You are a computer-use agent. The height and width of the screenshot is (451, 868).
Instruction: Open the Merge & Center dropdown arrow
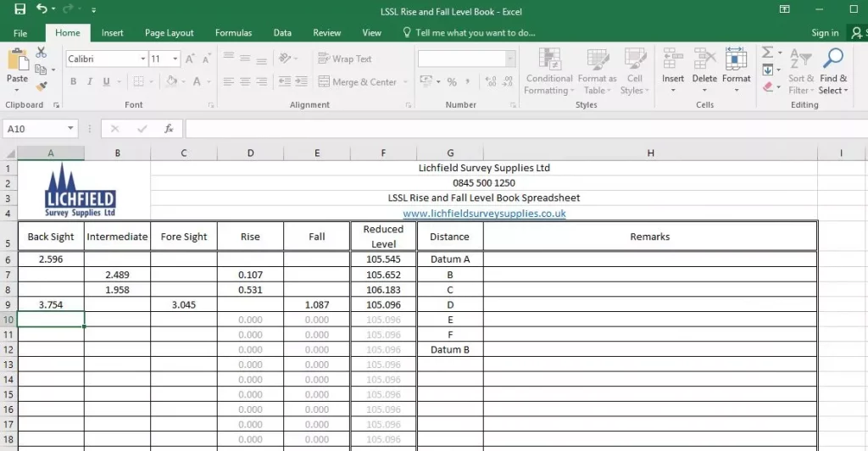coord(405,82)
